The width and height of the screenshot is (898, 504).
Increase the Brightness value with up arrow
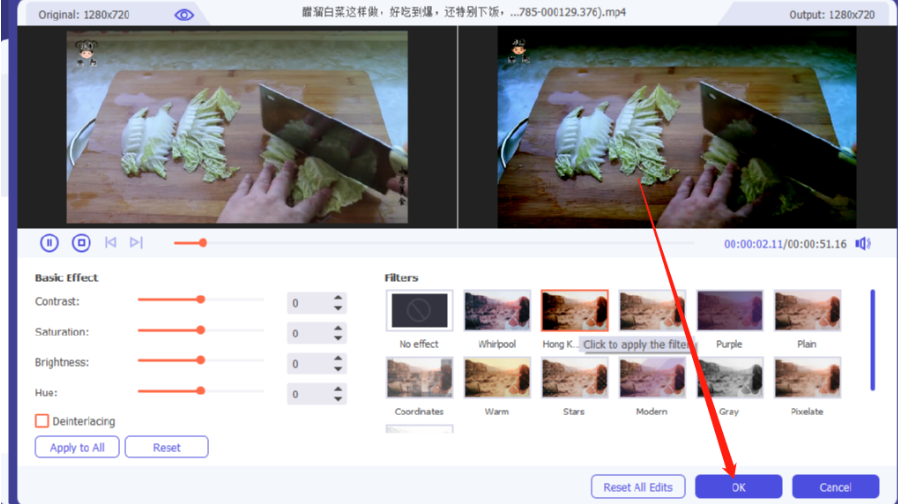point(338,359)
